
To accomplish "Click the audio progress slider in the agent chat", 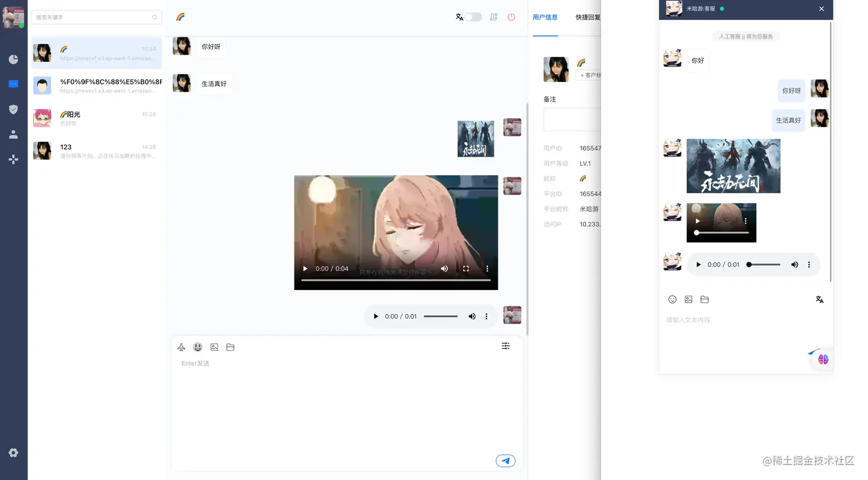I will tap(441, 316).
